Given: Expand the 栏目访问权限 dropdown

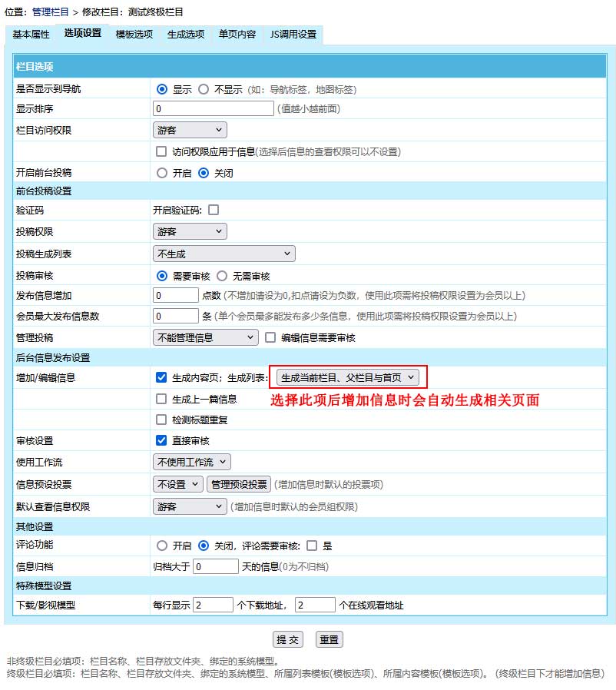Looking at the screenshot, I should (190, 130).
